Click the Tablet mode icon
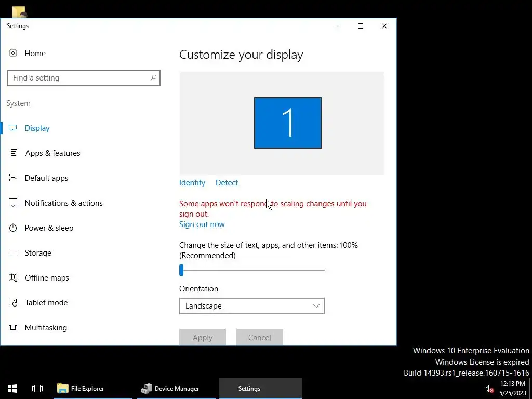 (13, 303)
